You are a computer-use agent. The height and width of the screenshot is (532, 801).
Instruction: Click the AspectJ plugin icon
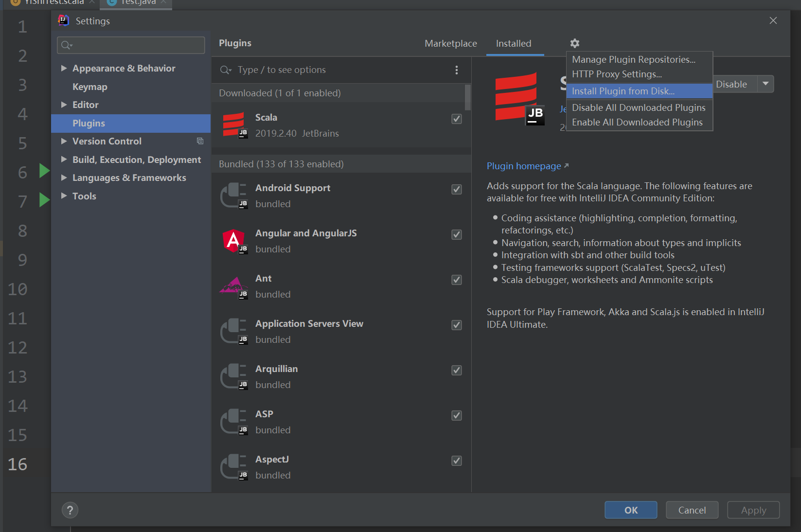[x=234, y=467]
